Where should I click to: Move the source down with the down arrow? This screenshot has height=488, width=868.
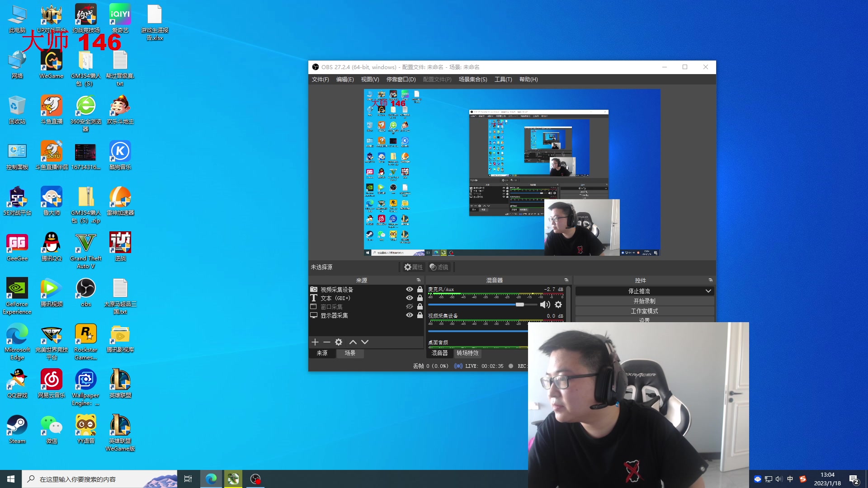365,342
